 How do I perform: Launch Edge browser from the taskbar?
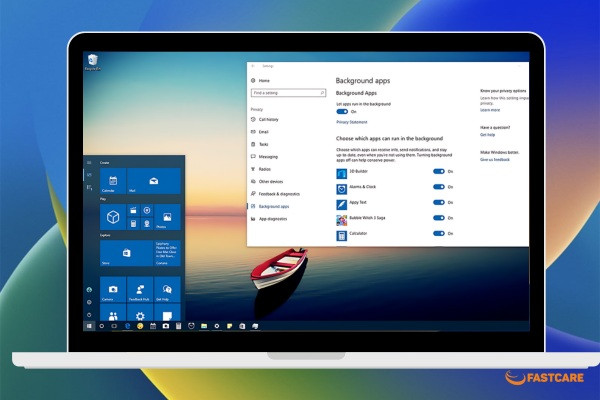point(127,326)
